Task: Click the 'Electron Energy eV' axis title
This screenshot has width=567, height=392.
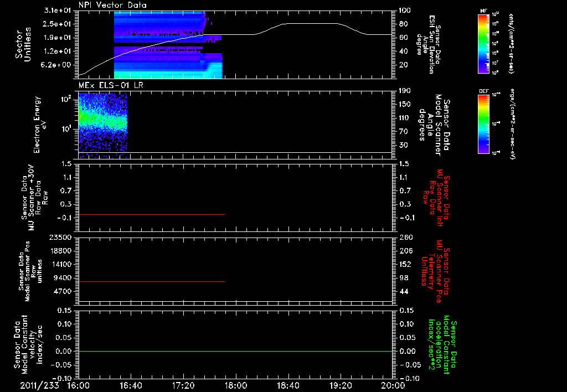Action: (x=39, y=125)
